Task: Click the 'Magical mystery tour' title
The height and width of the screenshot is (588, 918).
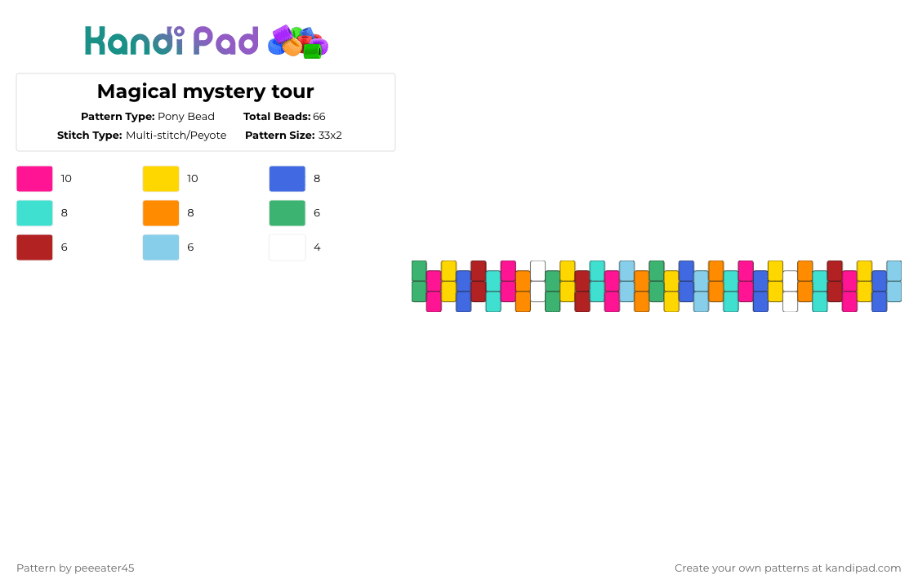Action: pos(206,91)
